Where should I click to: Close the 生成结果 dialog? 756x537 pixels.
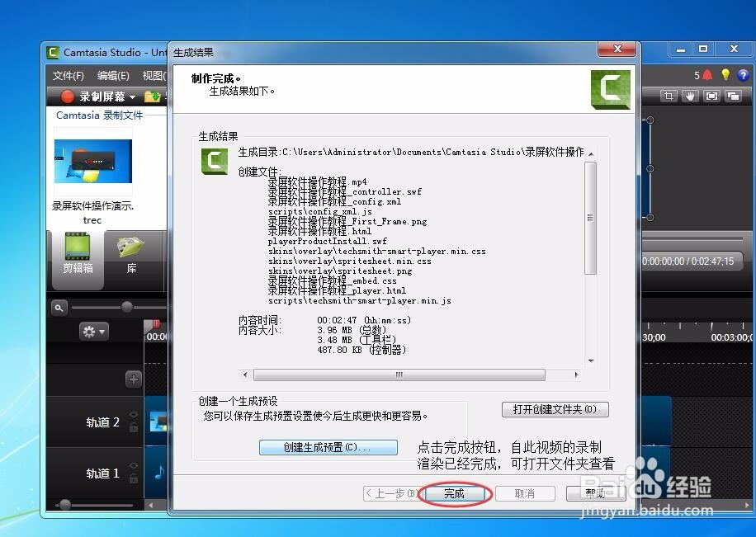pos(617,49)
